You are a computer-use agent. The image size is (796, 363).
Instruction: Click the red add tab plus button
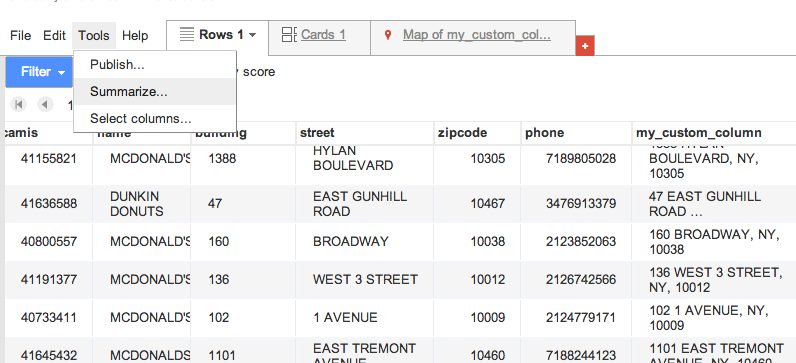coord(585,46)
